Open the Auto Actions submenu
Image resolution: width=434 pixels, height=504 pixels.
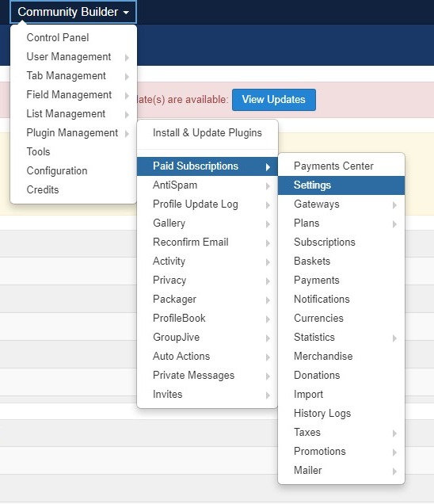207,356
